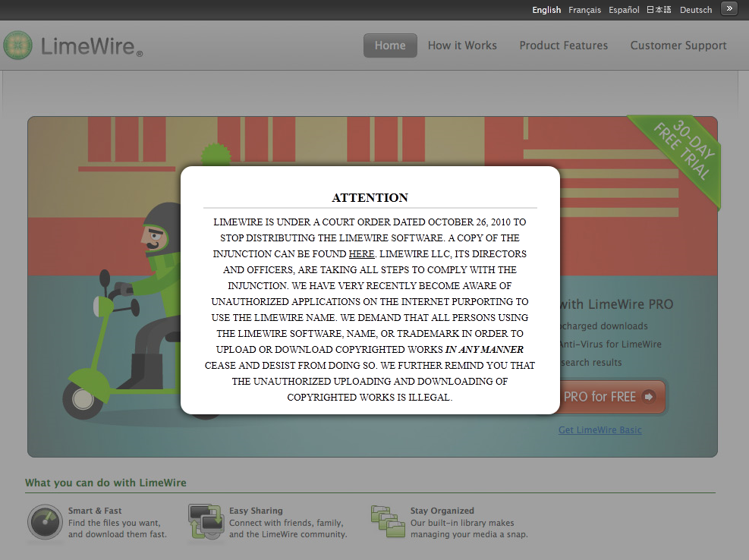This screenshot has height=560, width=749.
Task: Click the Smart & Fast speedometer icon
Action: [x=45, y=522]
